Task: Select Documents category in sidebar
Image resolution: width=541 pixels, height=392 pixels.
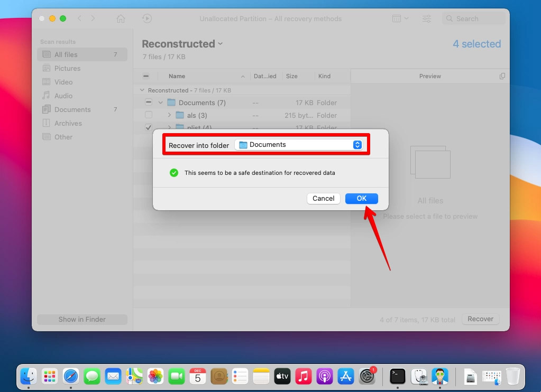Action: pyautogui.click(x=82, y=109)
